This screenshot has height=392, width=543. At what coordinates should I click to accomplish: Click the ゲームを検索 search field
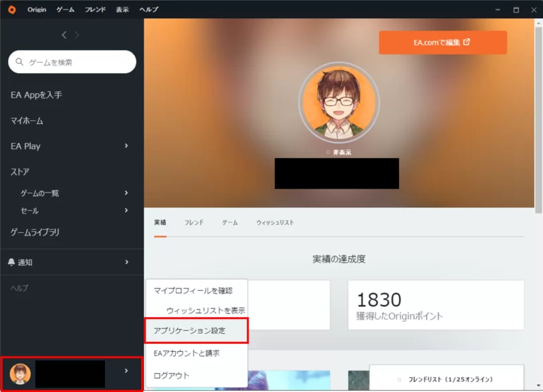click(x=72, y=62)
